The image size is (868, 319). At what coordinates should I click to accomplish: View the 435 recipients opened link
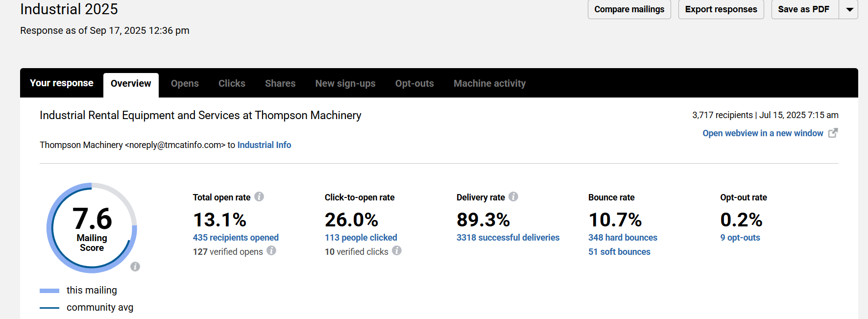pyautogui.click(x=236, y=238)
